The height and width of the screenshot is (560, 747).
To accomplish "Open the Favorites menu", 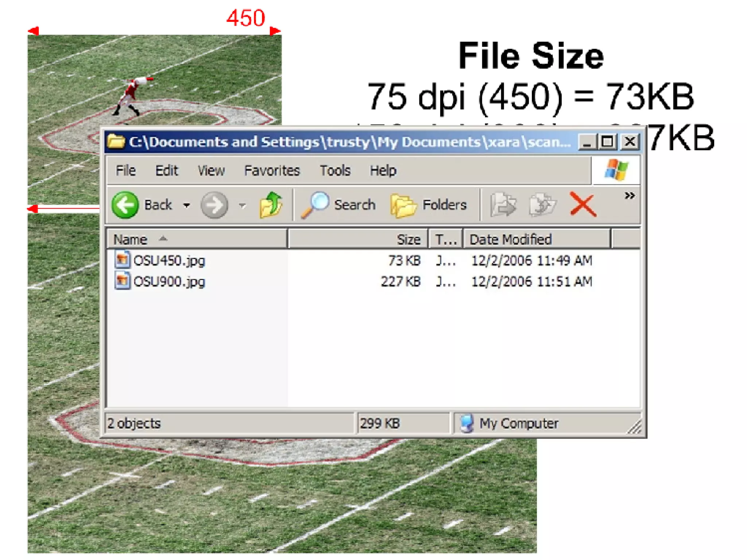I will (272, 171).
